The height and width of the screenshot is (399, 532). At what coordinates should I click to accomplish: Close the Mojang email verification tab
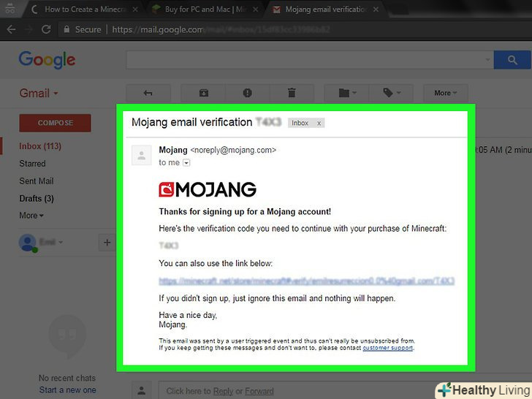pos(376,9)
